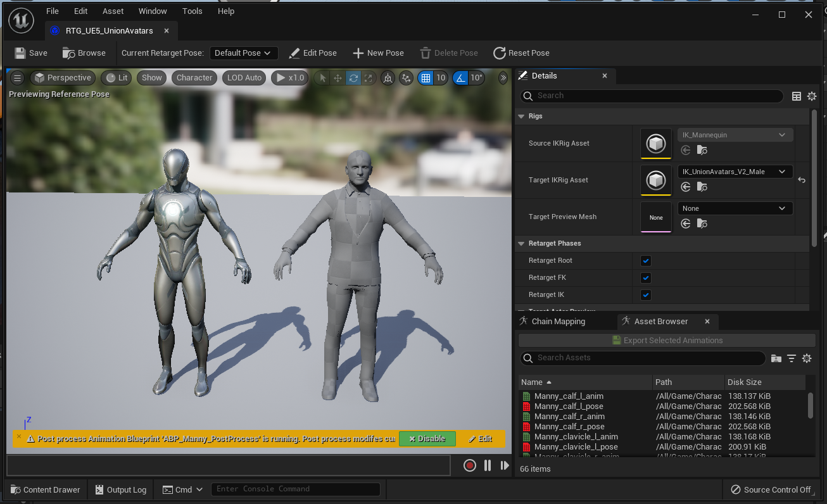Click the record animation button
The height and width of the screenshot is (504, 827).
click(469, 465)
